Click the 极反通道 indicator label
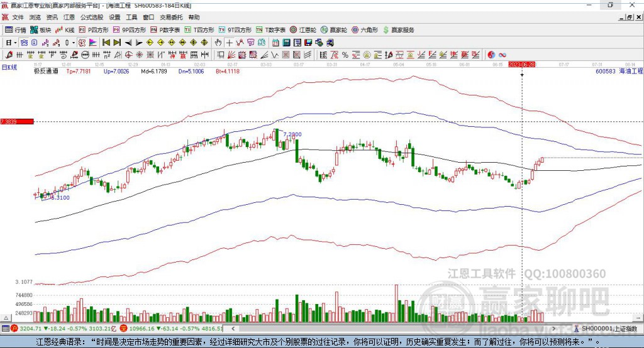Viewport: 644px width, 348px height. click(x=46, y=71)
